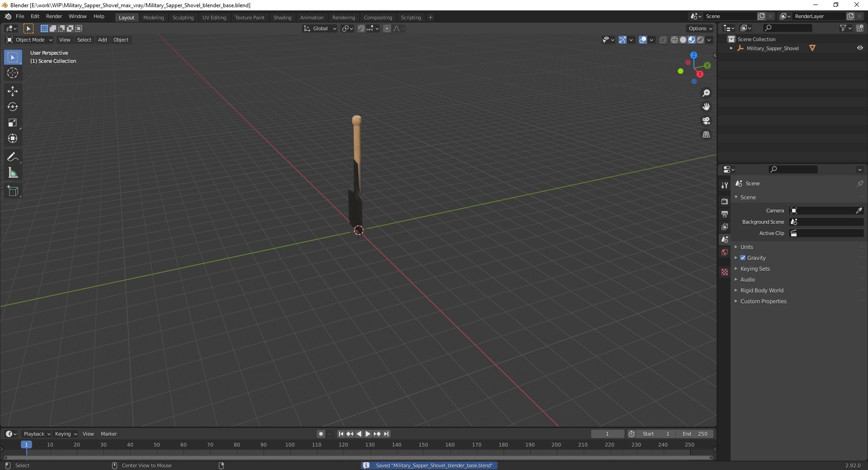Click the Background Scene field

tap(826, 222)
